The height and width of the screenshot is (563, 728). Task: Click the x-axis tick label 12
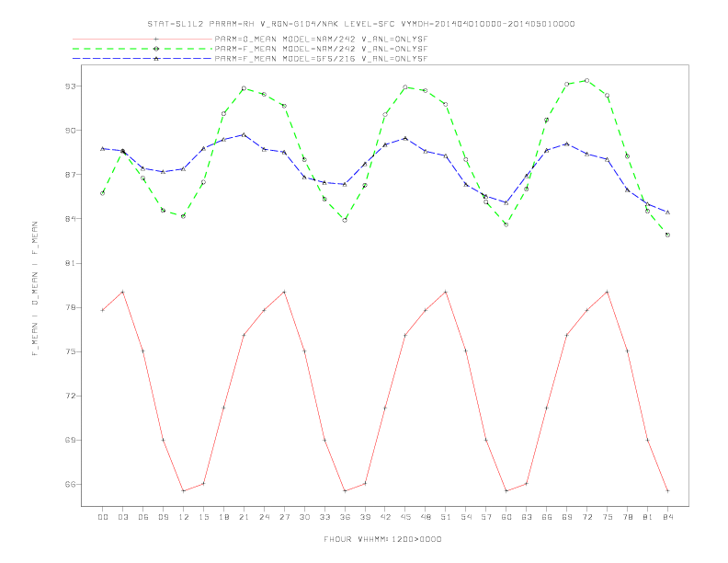[x=184, y=517]
